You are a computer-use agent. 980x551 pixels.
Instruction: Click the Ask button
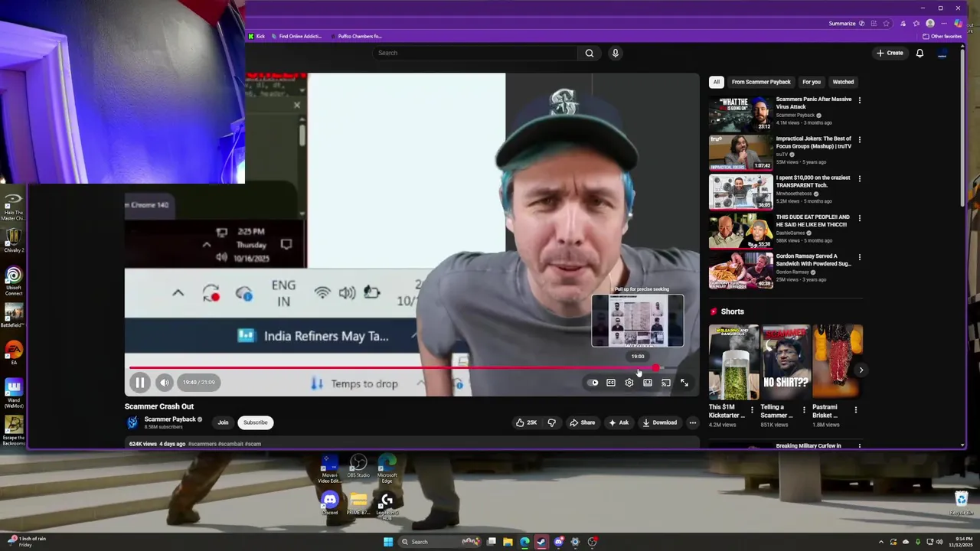[619, 422]
